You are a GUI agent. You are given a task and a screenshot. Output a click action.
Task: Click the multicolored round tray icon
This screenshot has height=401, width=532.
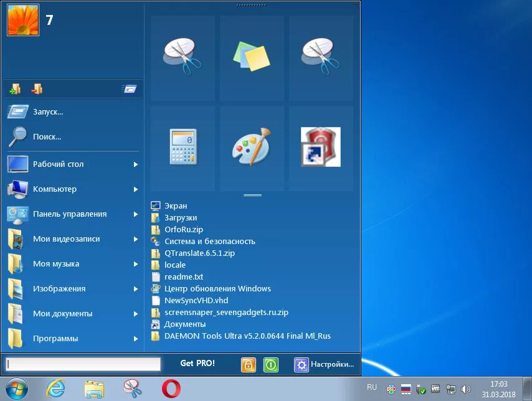click(x=391, y=389)
